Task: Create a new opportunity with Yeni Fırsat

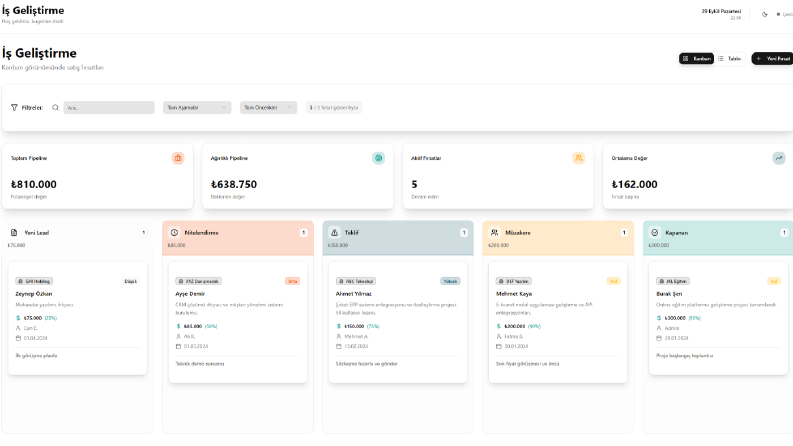Action: click(773, 59)
